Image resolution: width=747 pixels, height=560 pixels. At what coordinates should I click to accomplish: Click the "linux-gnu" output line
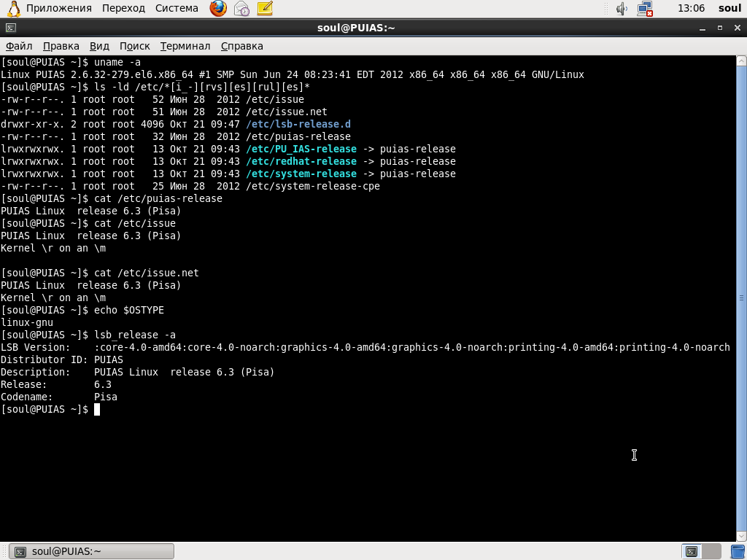pos(27,322)
